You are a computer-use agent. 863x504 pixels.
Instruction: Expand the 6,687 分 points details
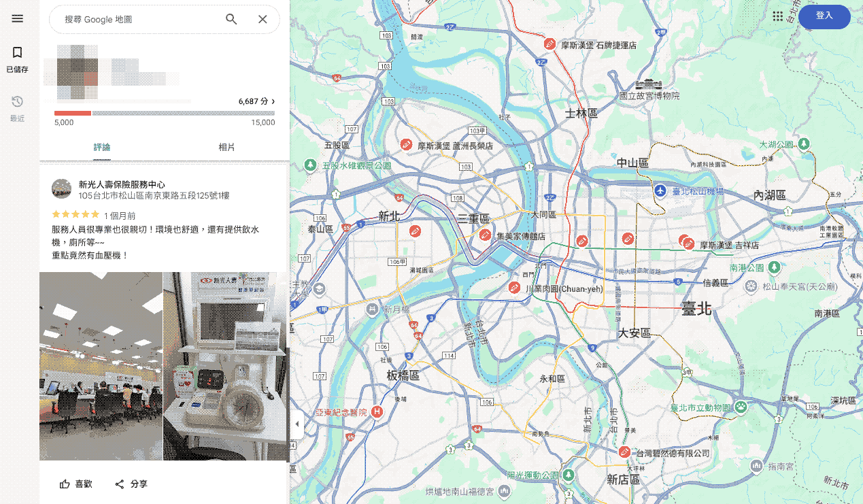coord(256,101)
